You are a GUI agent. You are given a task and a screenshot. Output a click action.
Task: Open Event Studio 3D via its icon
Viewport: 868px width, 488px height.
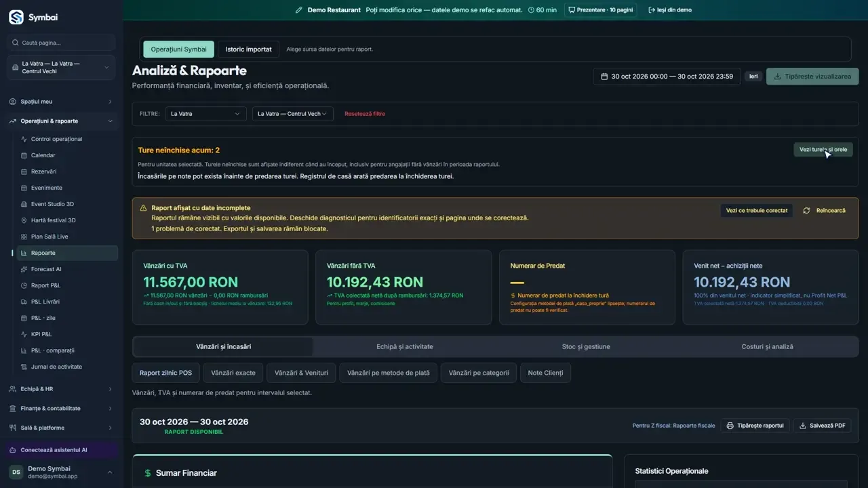point(24,204)
